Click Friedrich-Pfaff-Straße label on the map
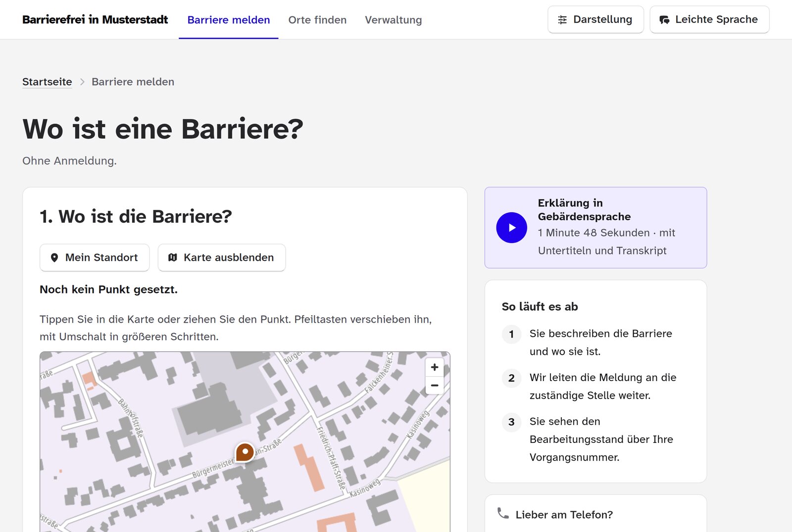Image resolution: width=792 pixels, height=532 pixels. [x=331, y=458]
